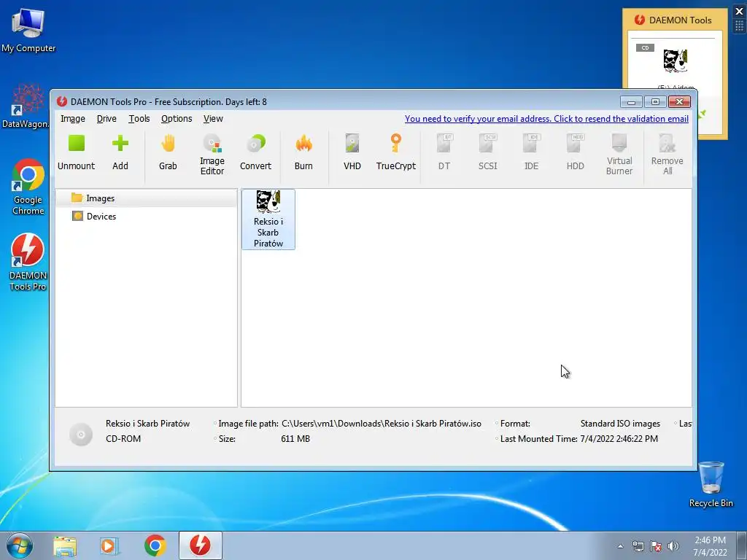Maximize the DAEMON Tools Pro window
747x560 pixels.
655,102
